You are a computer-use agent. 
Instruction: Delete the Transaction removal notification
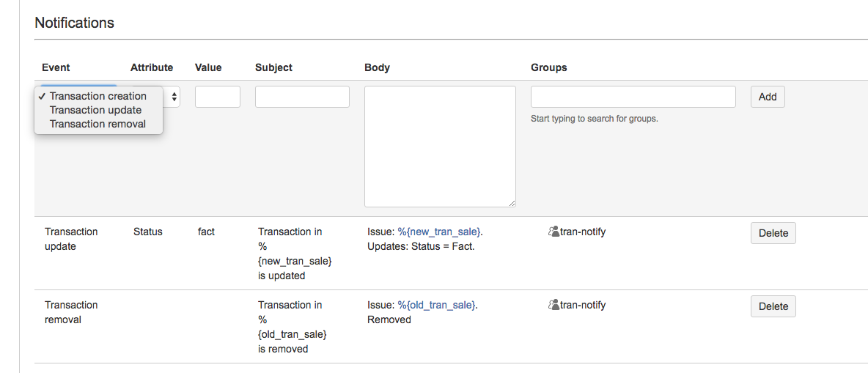tap(773, 306)
